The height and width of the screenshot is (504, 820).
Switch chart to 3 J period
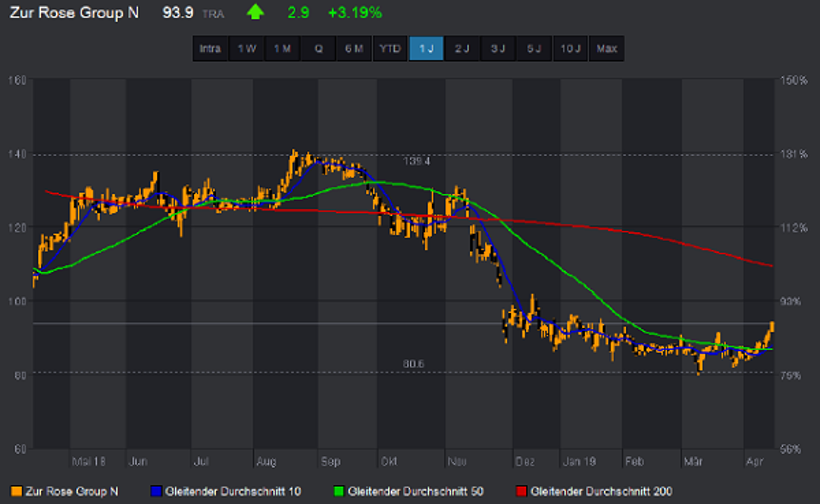[x=498, y=49]
